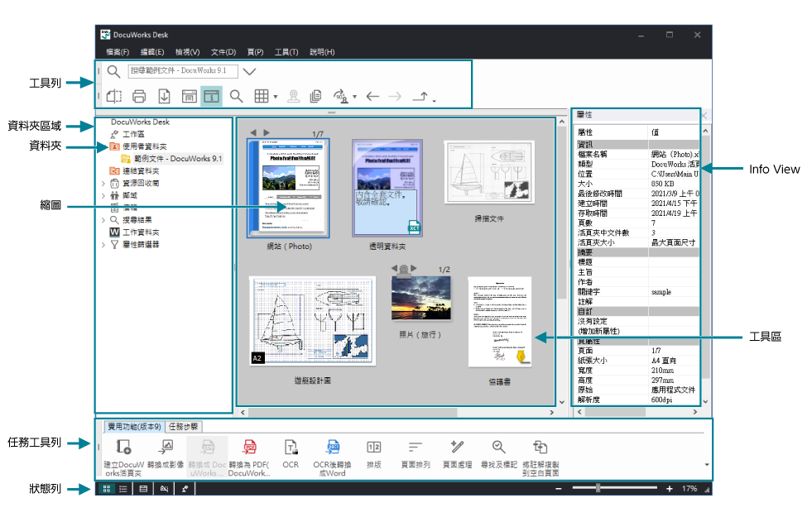Click the window layout icon left of Info View
Screen dimensions: 812x522
pyautogui.click(x=189, y=96)
